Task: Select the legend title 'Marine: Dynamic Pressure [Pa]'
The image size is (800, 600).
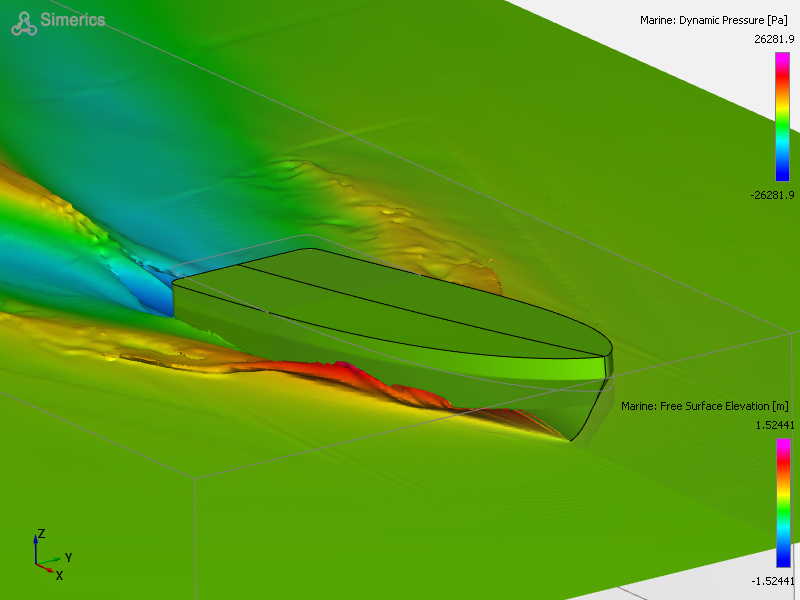Action: click(x=713, y=20)
